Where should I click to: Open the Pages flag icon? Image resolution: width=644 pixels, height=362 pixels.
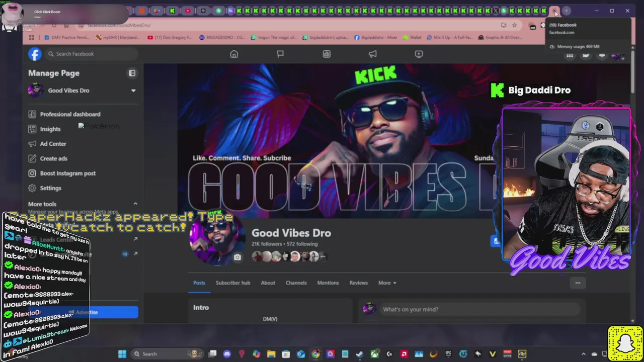click(x=280, y=54)
